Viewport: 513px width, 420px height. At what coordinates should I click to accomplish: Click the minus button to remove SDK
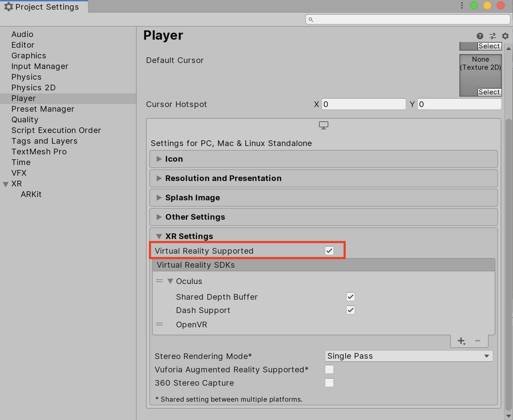(478, 341)
